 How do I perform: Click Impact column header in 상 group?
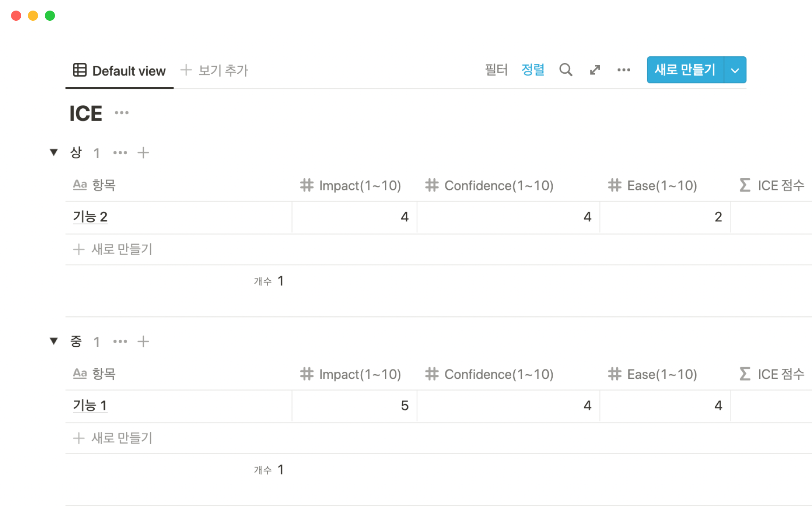[351, 185]
